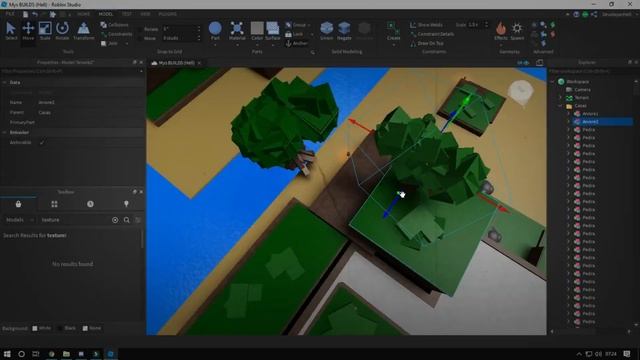
Task: Click the Name property value field
Action: pos(90,102)
